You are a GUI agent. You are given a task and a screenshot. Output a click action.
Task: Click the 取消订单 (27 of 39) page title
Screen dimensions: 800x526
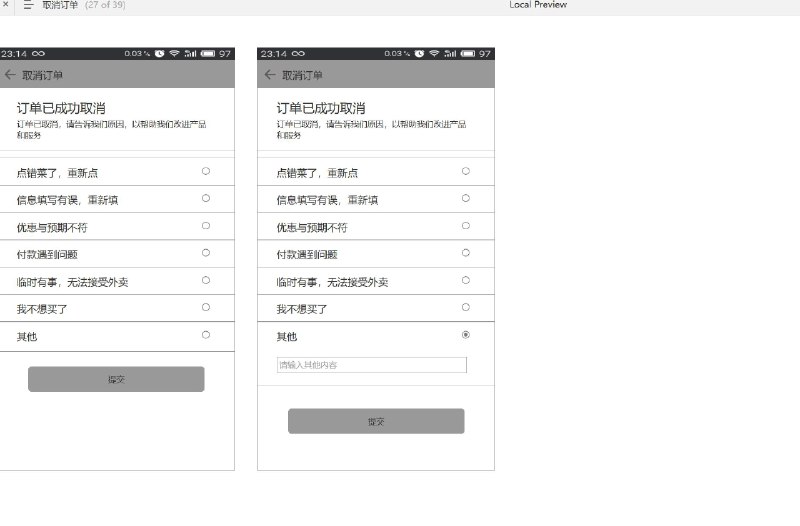coord(84,5)
